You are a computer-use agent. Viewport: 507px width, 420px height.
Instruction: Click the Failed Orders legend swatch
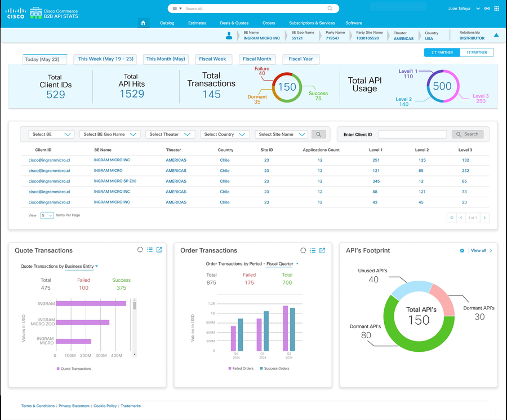point(230,368)
